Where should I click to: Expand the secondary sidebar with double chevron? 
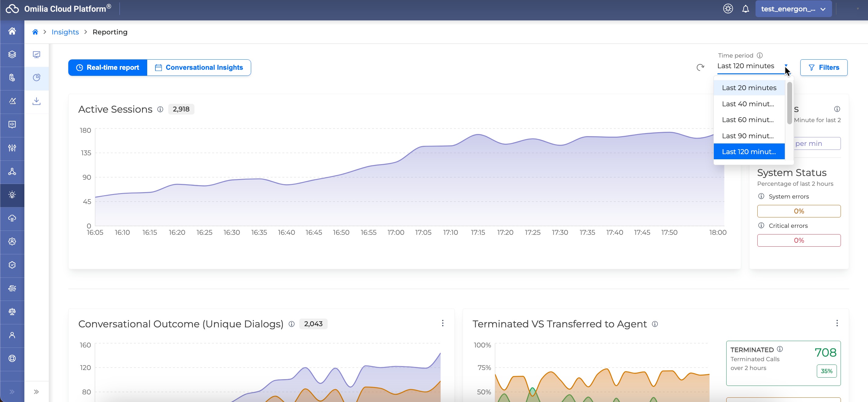coord(36,392)
